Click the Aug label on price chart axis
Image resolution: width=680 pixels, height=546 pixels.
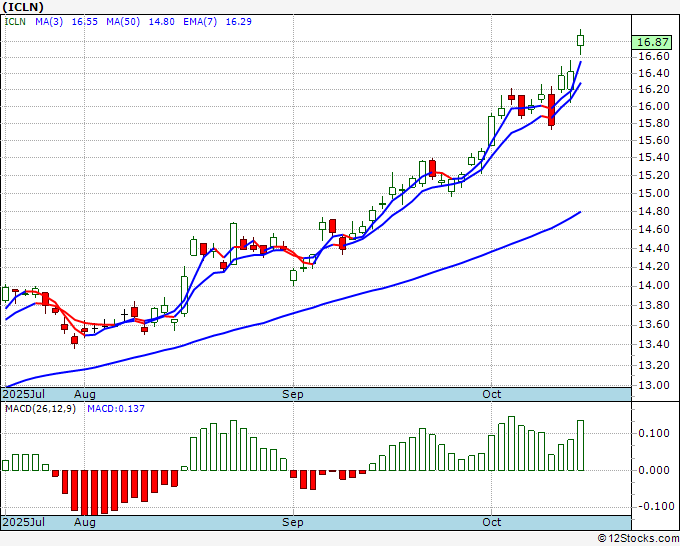click(85, 394)
